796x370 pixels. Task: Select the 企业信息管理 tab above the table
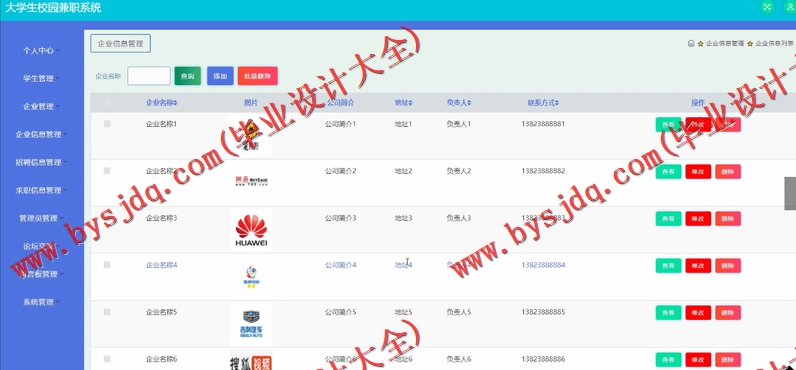pyautogui.click(x=120, y=44)
